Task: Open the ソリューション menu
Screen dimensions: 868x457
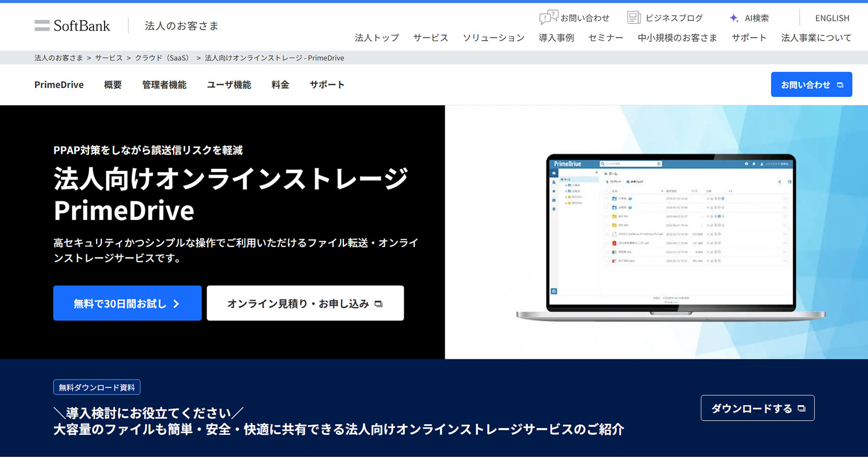Action: point(494,37)
